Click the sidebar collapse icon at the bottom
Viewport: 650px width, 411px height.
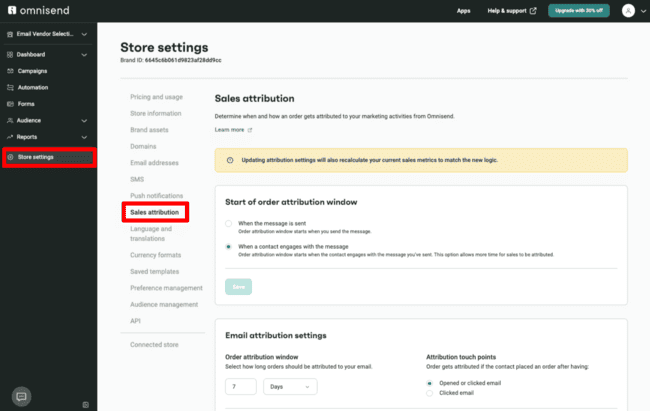[86, 405]
